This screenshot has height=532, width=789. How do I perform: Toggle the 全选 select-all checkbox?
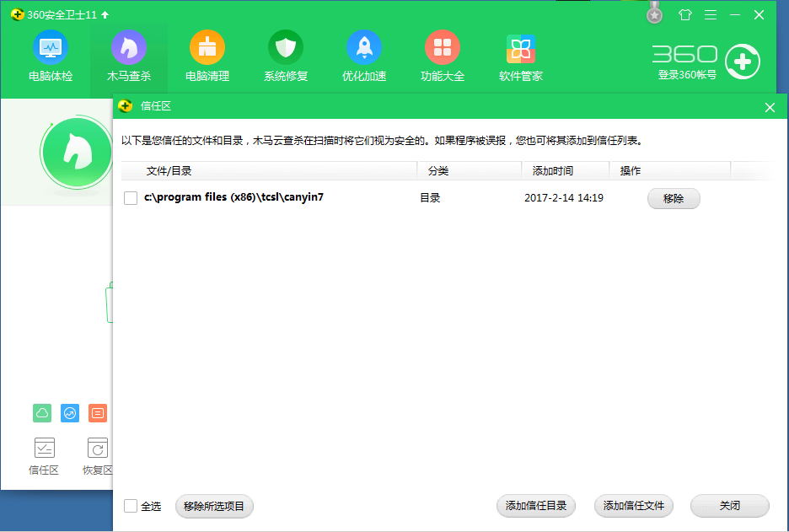coord(131,506)
